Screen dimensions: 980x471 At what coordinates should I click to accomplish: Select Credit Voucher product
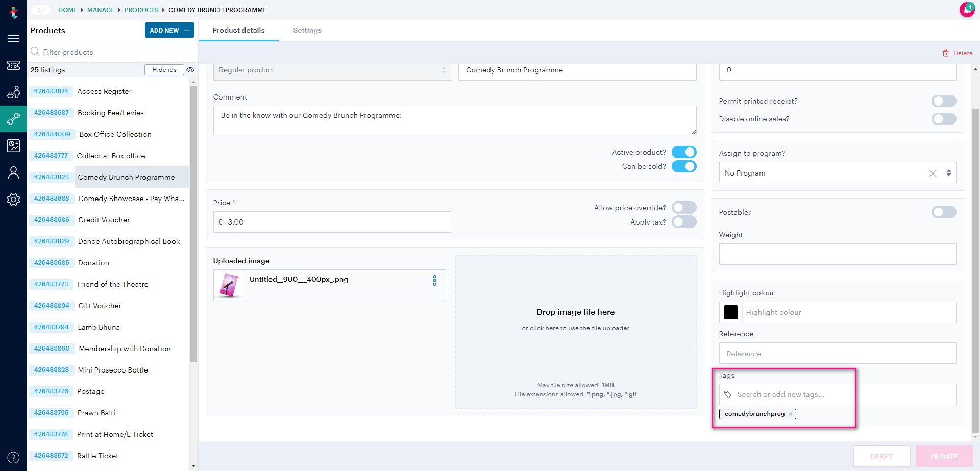(104, 220)
